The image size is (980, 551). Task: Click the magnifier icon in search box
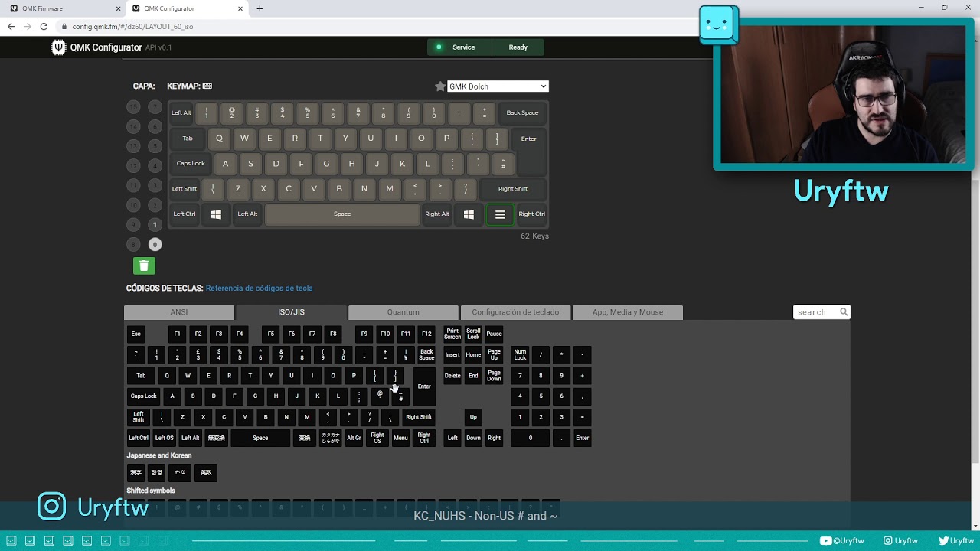point(844,312)
